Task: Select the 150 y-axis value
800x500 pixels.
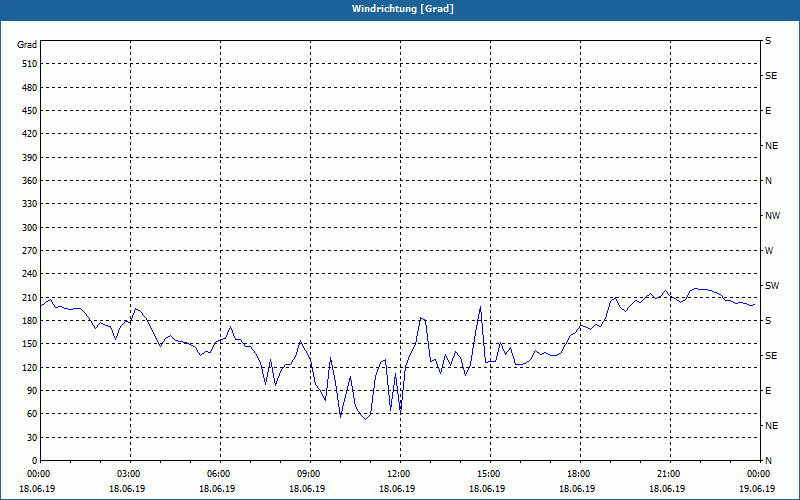Action: [30, 344]
